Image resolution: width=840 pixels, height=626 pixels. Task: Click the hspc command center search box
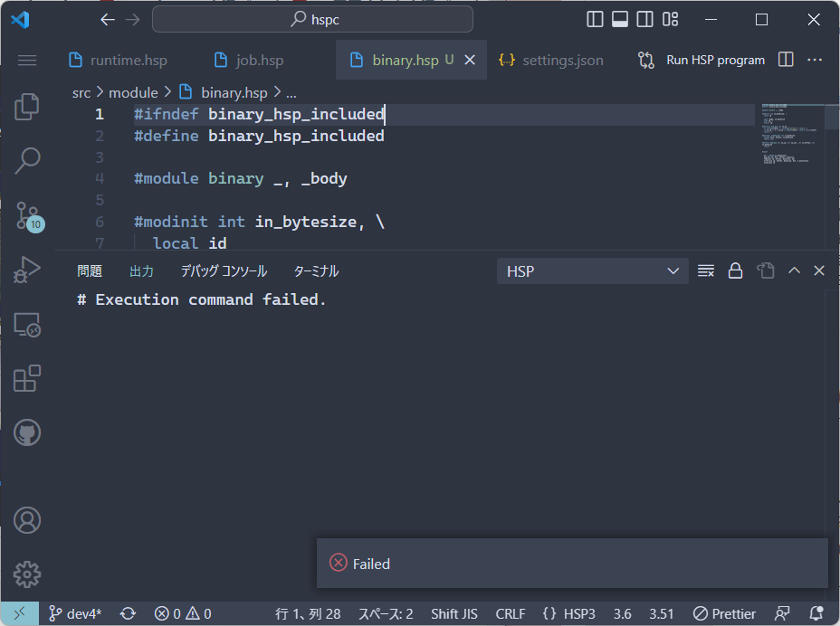312,20
